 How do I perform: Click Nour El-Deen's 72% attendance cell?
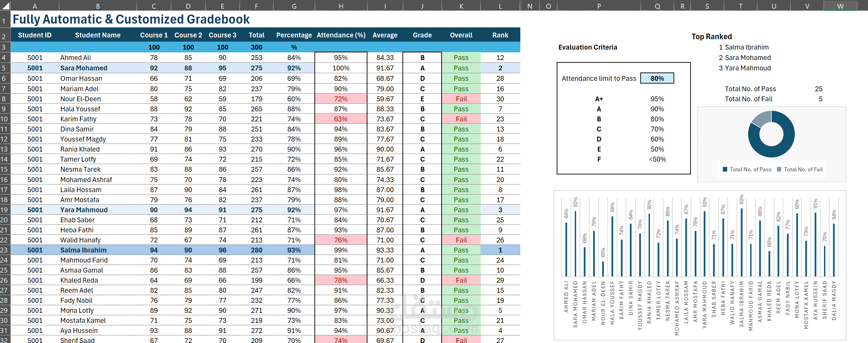[341, 99]
